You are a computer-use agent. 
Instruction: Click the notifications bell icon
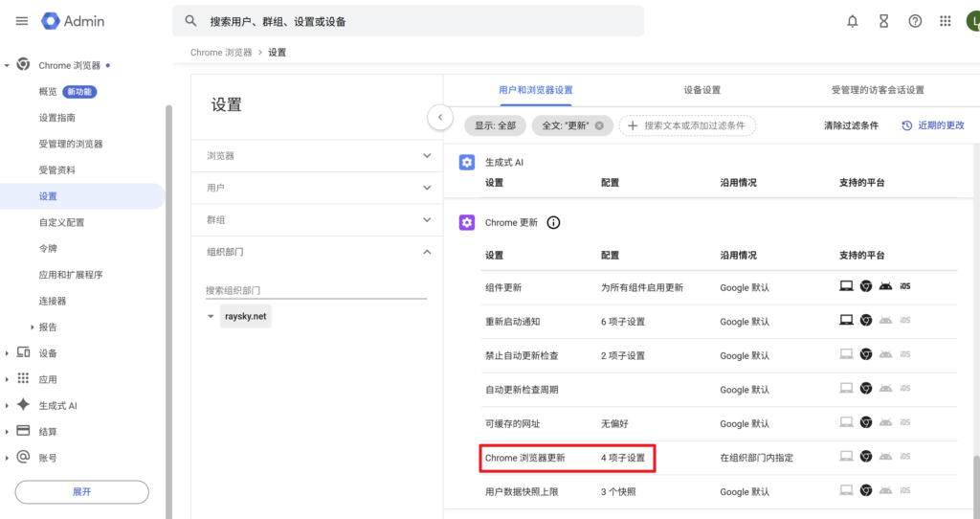pyautogui.click(x=852, y=21)
